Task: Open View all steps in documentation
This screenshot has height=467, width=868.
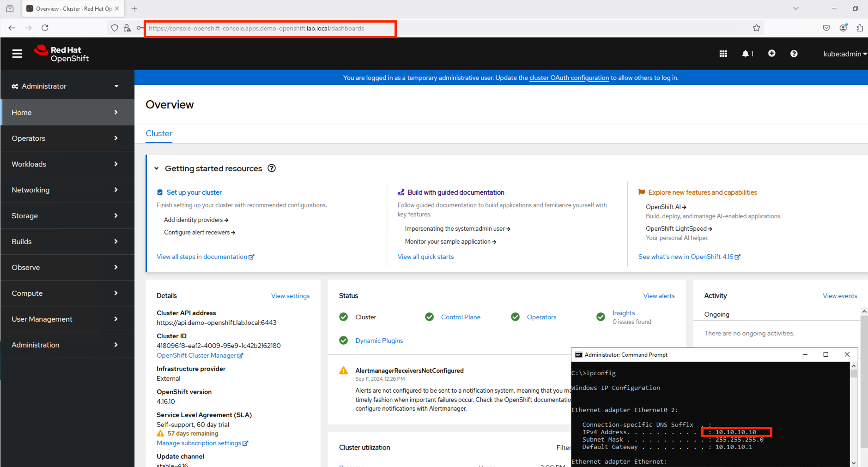Action: 205,257
